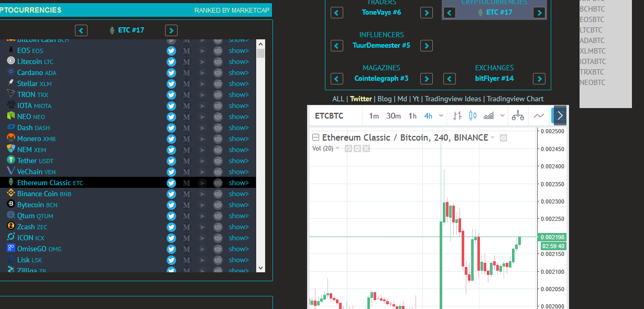The image size is (644, 309).
Task: Select the squiggly line drawing tool icon
Action: tap(539, 115)
